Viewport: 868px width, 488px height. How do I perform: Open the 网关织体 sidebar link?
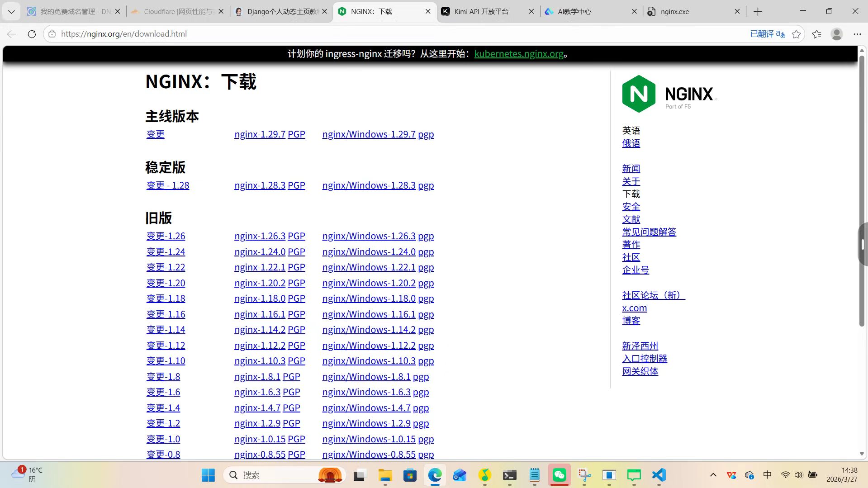(x=640, y=371)
